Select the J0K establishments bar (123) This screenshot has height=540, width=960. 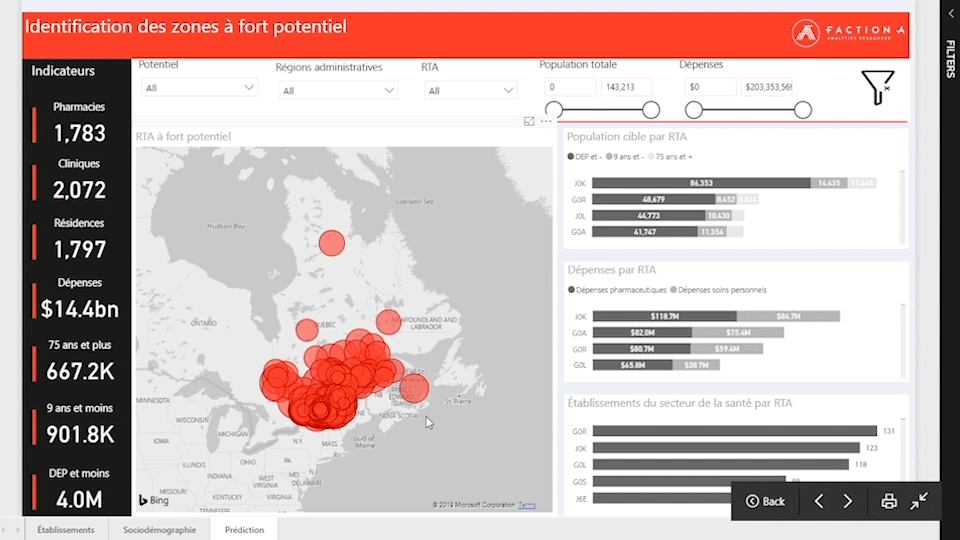tap(726, 448)
